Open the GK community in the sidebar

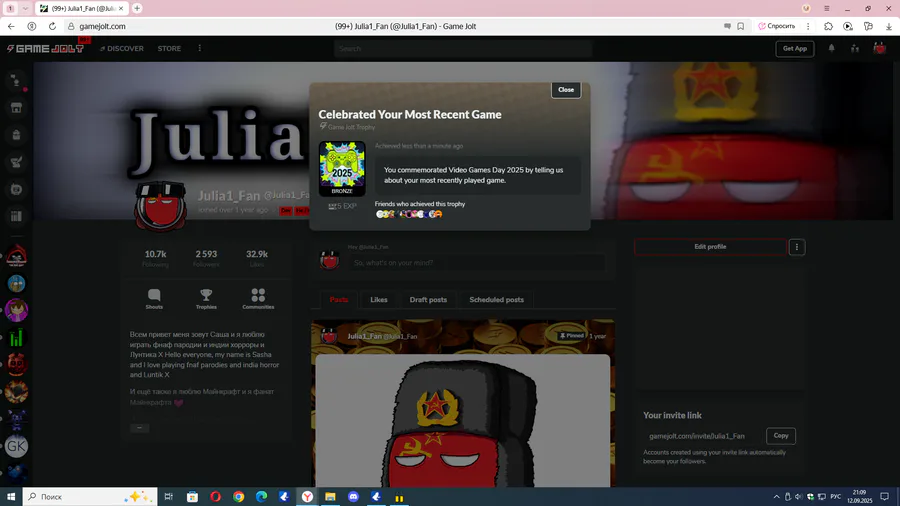click(17, 446)
